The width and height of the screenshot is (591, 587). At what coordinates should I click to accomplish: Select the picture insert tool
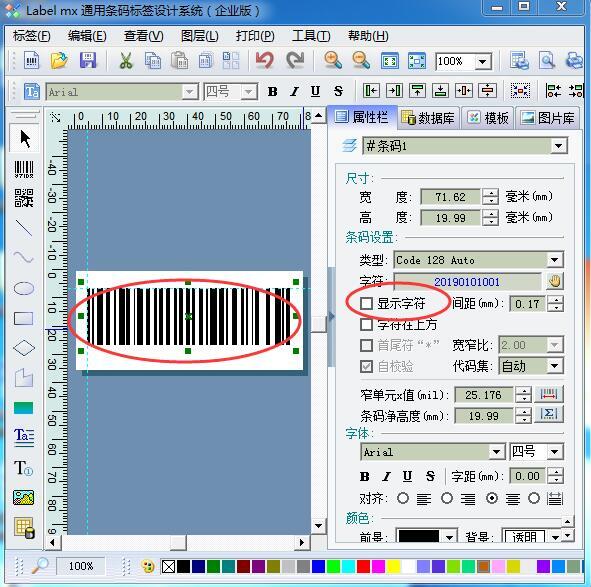pyautogui.click(x=23, y=498)
